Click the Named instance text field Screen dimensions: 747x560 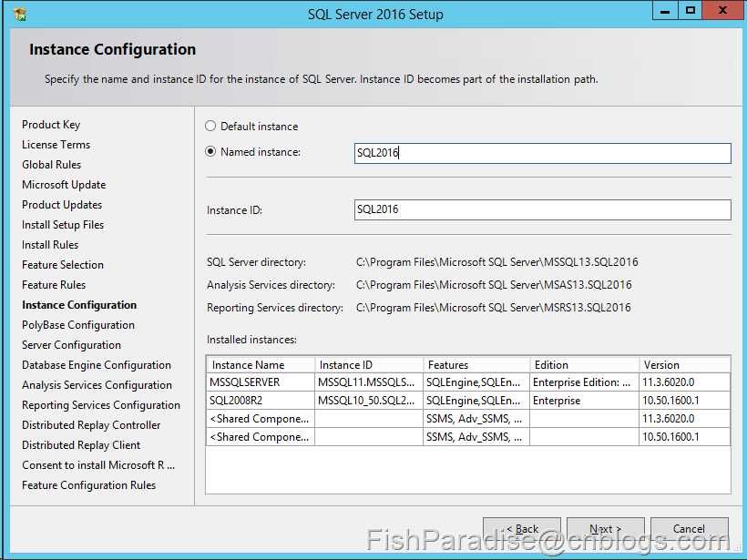[542, 153]
